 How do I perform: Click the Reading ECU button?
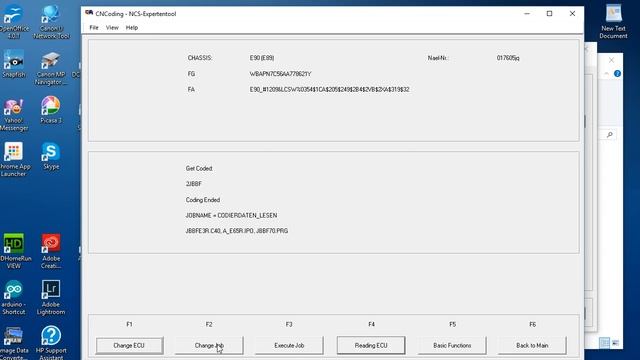point(371,345)
